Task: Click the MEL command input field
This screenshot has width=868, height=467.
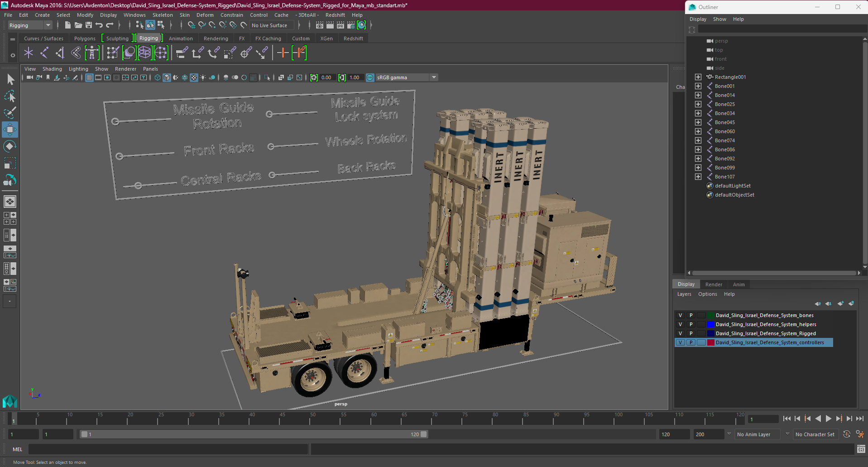Action: point(168,449)
